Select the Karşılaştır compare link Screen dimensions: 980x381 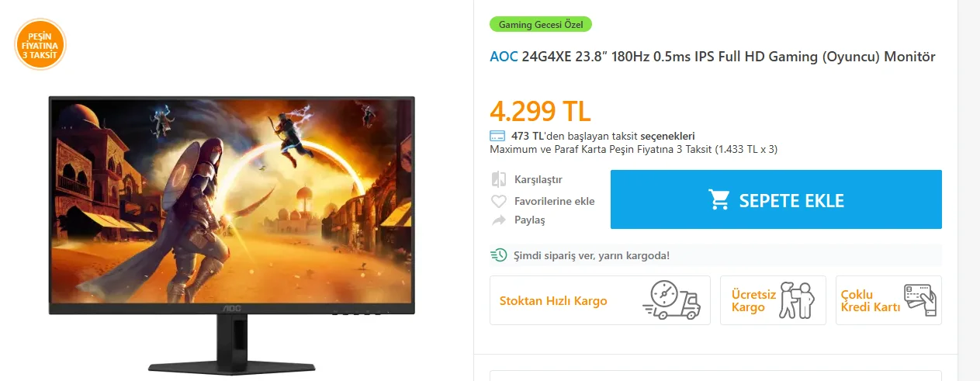pyautogui.click(x=538, y=180)
